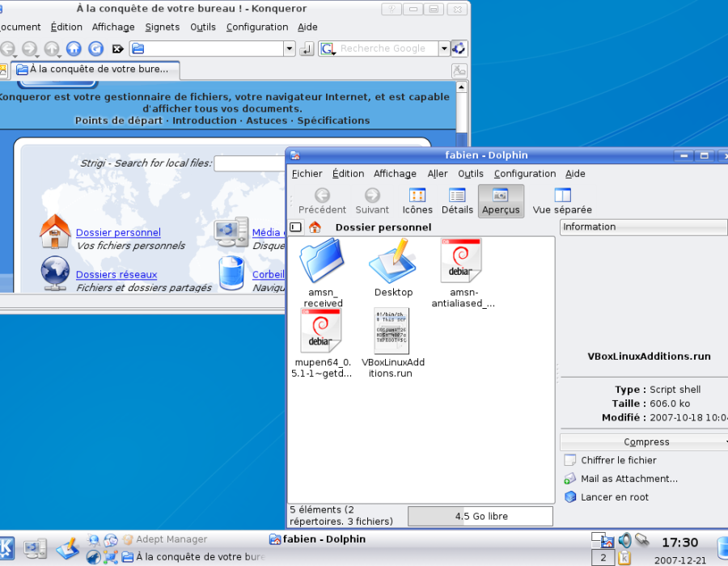The width and height of the screenshot is (728, 566).
Task: Open Dolphin's Configuration menu
Action: 525,174
